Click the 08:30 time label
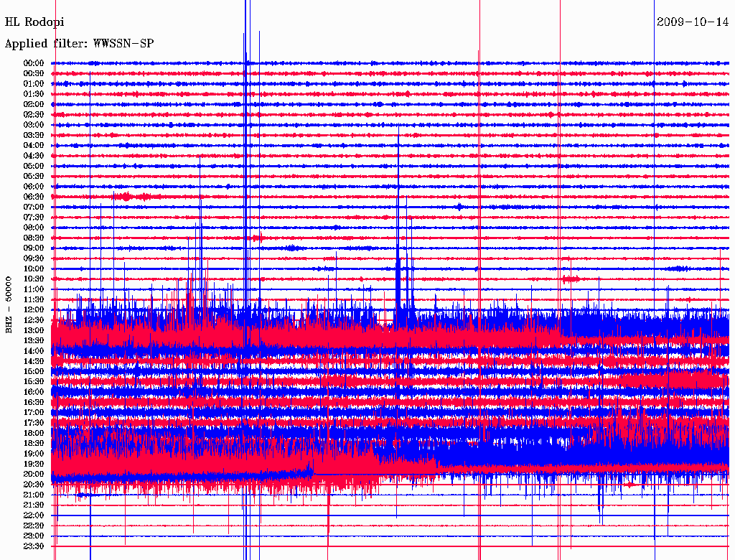735x560 pixels. [34, 238]
